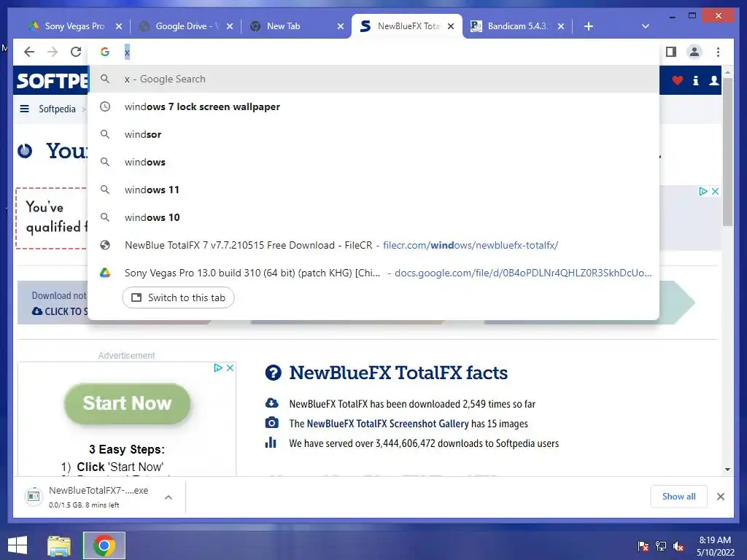Open the Windows Start menu
The image size is (747, 560).
tap(18, 545)
